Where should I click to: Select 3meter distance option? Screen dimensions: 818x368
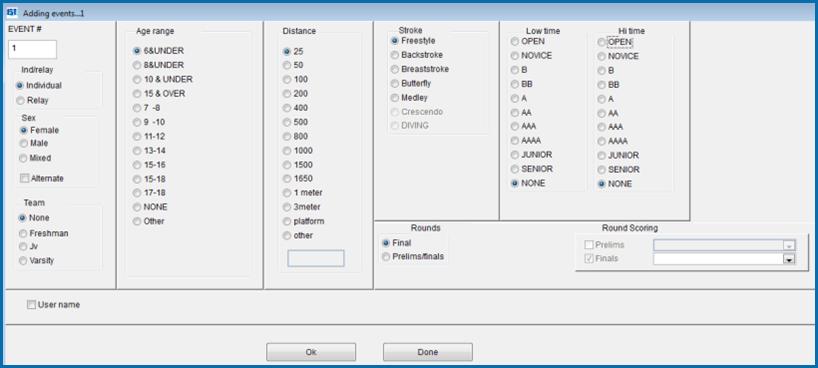302,207
